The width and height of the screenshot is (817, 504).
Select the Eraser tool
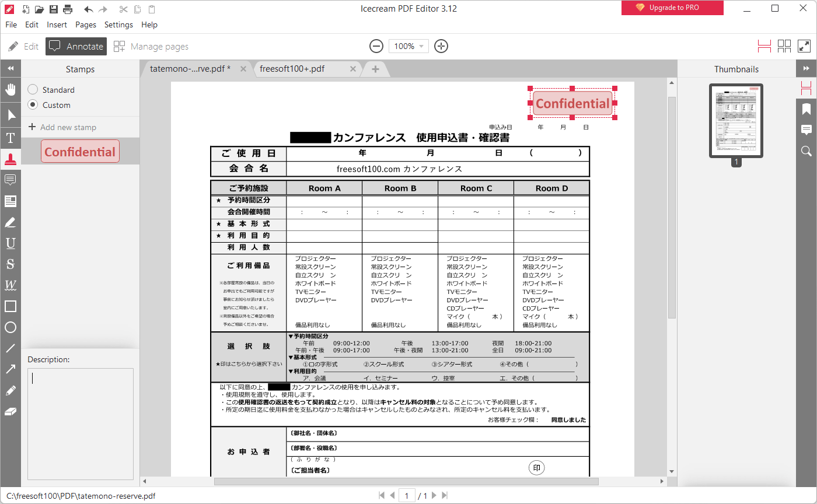pyautogui.click(x=11, y=411)
